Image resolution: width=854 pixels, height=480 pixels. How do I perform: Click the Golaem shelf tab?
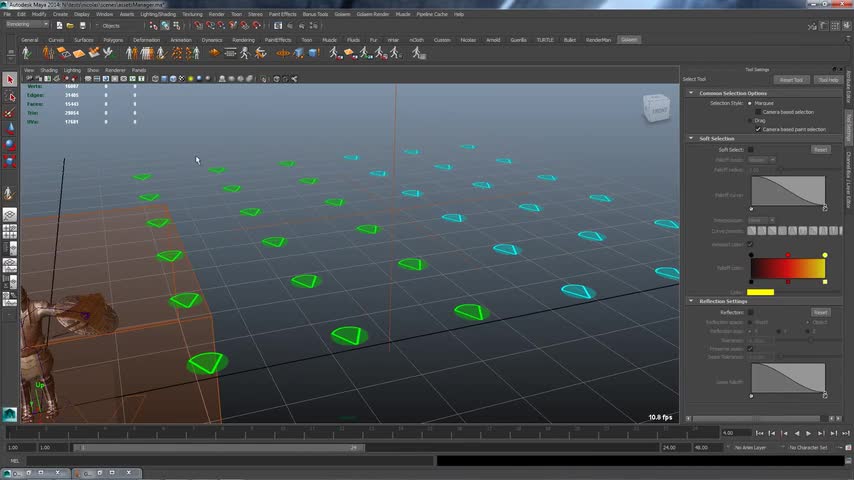coord(628,40)
